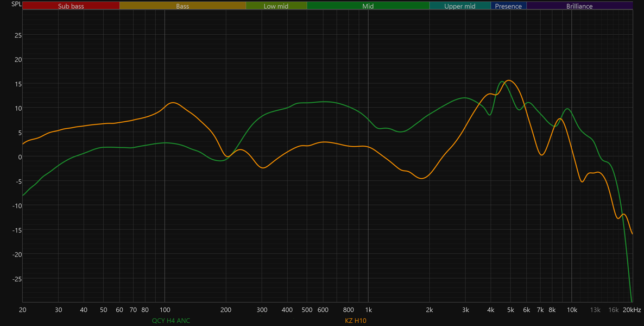
Task: Select the Mid band header
Action: (x=368, y=6)
